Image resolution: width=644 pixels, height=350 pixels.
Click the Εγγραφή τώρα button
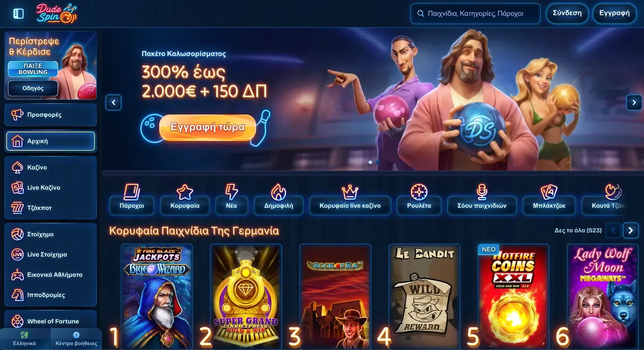pos(207,127)
